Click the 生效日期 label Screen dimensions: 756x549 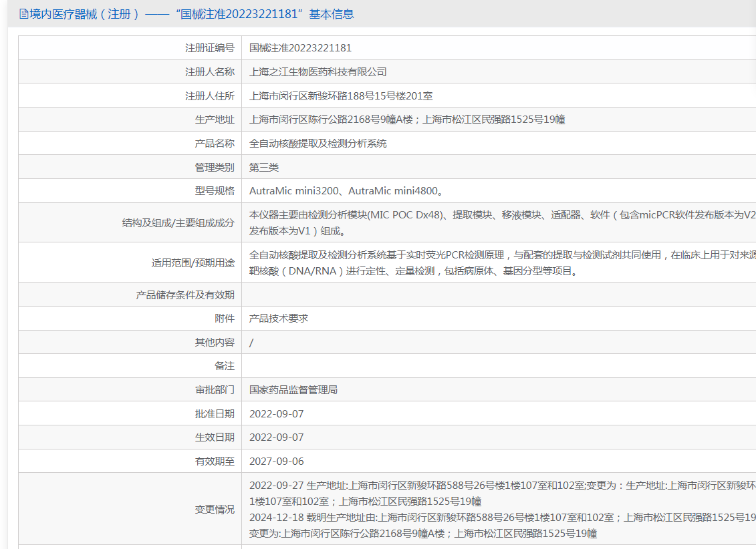(215, 437)
